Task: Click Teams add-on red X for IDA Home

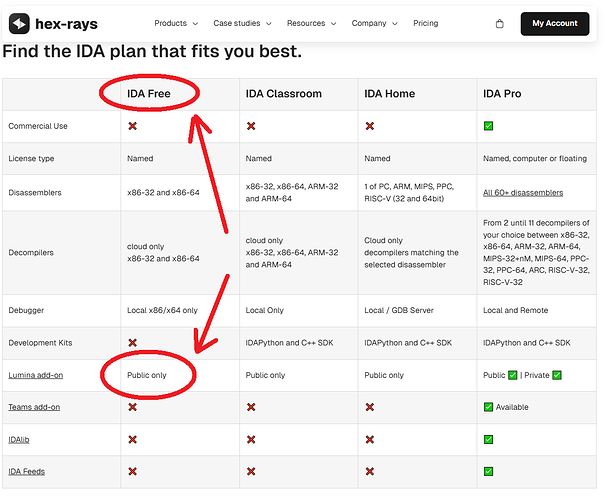Action: [x=370, y=407]
